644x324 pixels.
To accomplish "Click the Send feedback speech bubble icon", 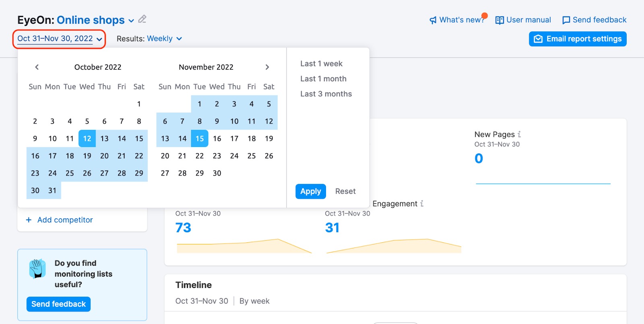I will [566, 20].
